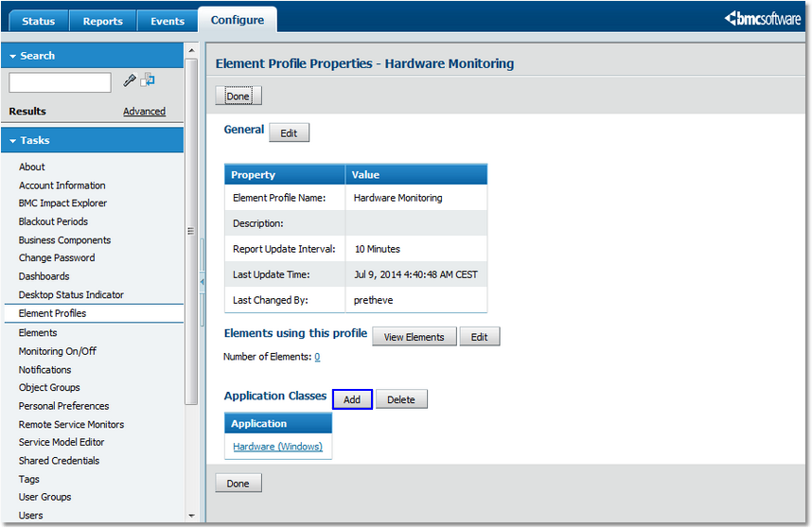Click the pretheve value cell
812x529 pixels.
(416, 300)
